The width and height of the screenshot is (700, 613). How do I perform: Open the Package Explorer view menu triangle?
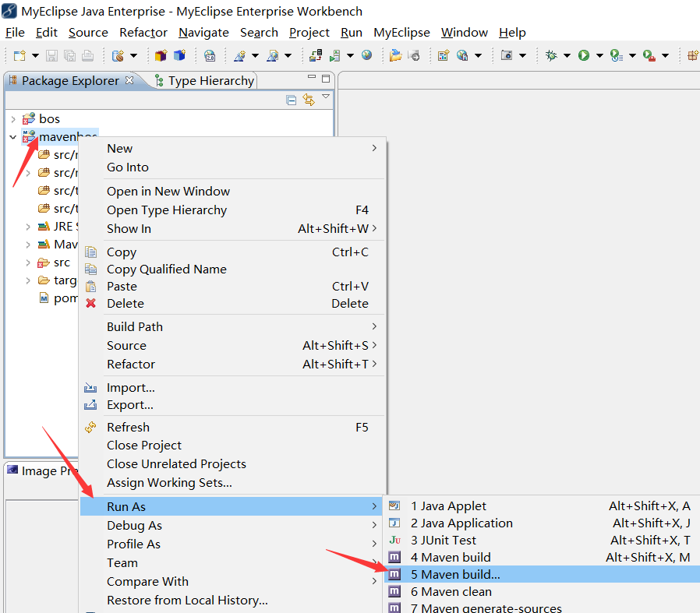point(326,97)
